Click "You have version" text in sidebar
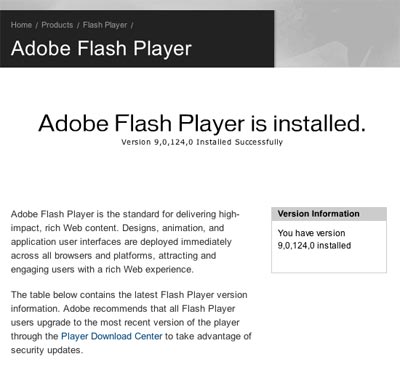 click(311, 233)
